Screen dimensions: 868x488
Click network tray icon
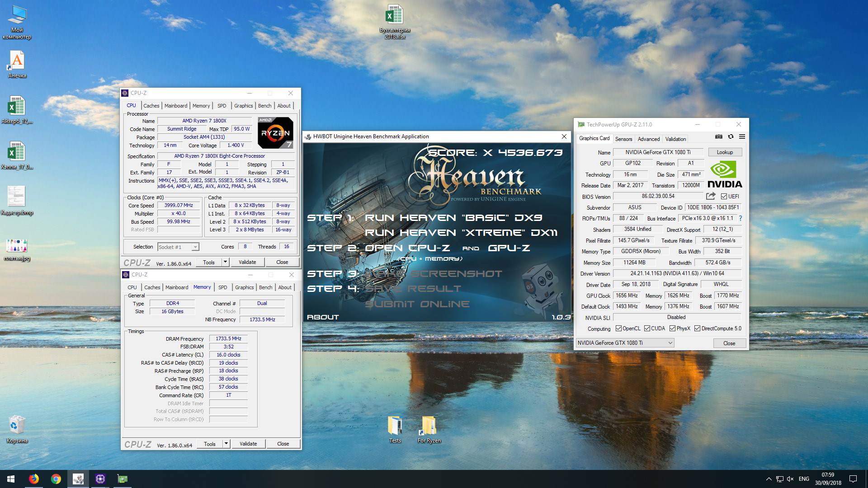[x=780, y=479]
